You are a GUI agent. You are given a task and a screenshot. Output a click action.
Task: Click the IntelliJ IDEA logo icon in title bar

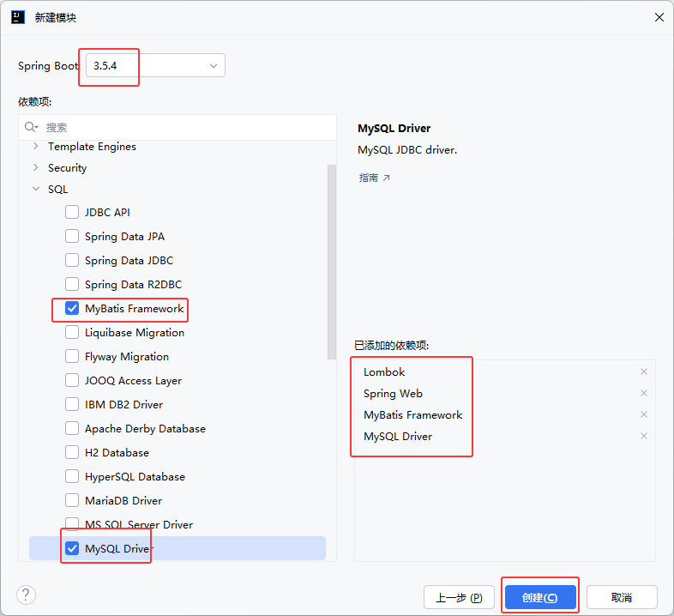pos(18,17)
